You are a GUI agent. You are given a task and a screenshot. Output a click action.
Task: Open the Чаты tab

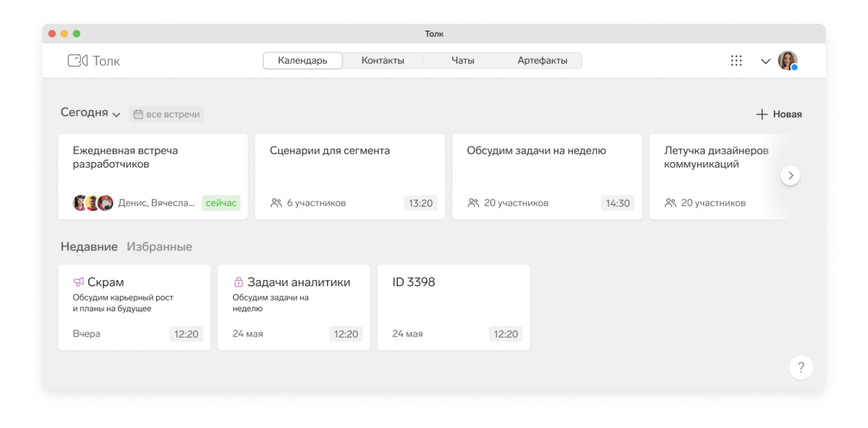point(462,61)
